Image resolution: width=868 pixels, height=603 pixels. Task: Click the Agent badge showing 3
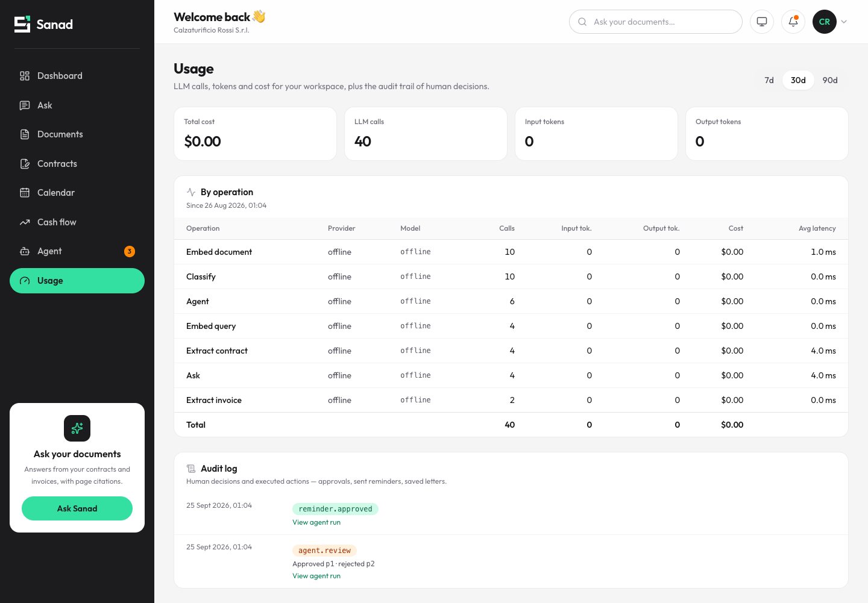(x=130, y=251)
